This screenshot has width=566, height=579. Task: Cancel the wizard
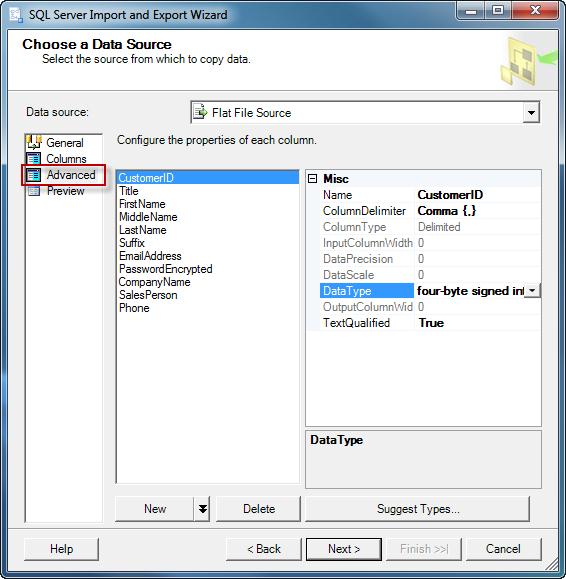coord(504,549)
